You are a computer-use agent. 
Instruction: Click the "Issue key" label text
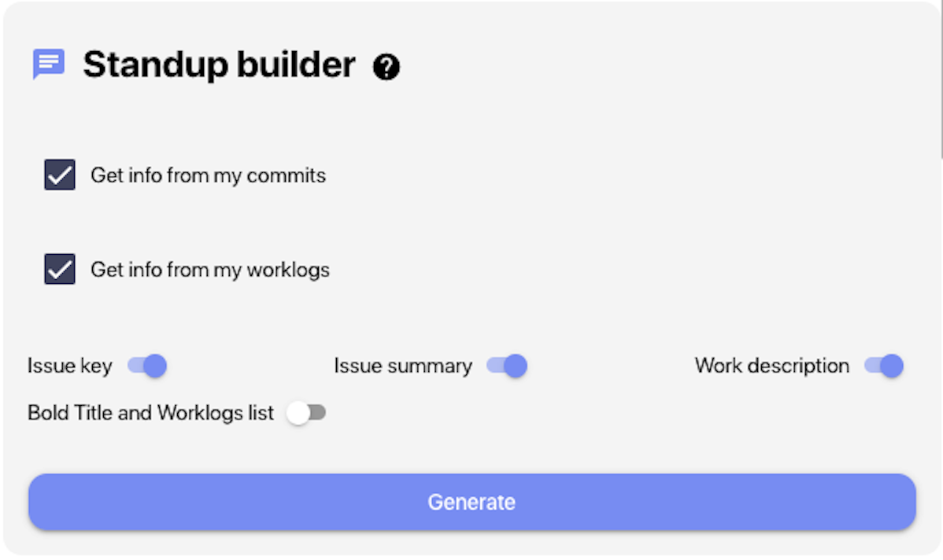[70, 366]
